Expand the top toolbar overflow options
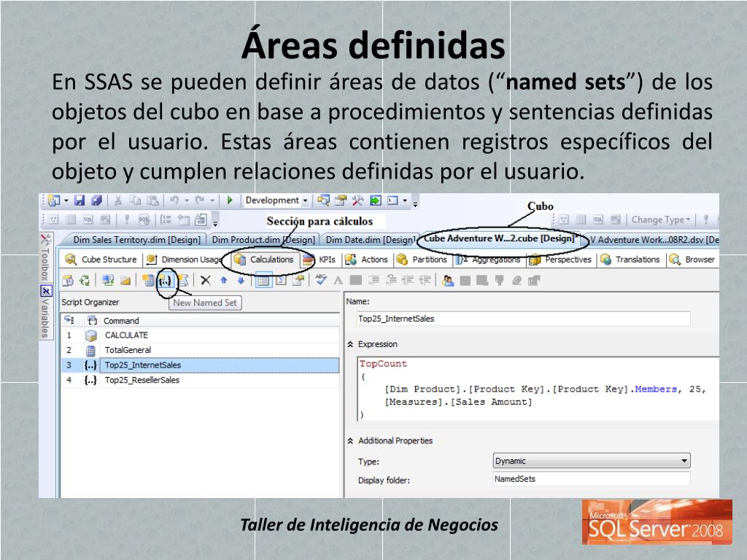This screenshot has height=560, width=747. [415, 204]
